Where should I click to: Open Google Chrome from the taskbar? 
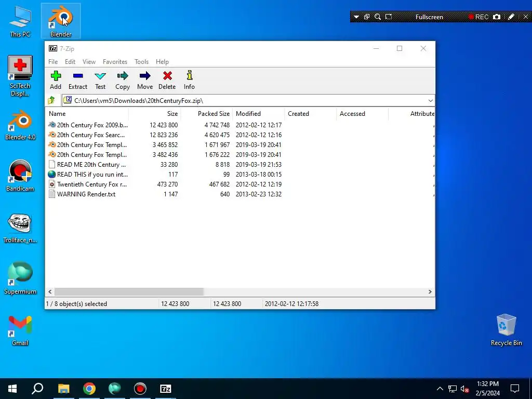point(89,389)
